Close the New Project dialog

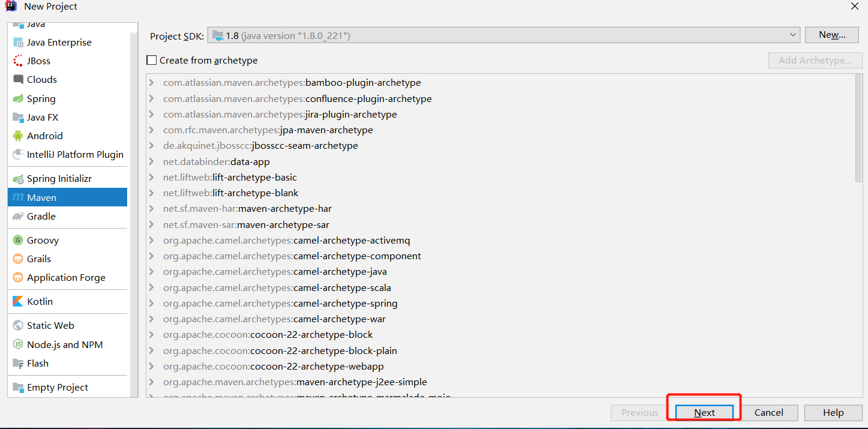[x=854, y=6]
